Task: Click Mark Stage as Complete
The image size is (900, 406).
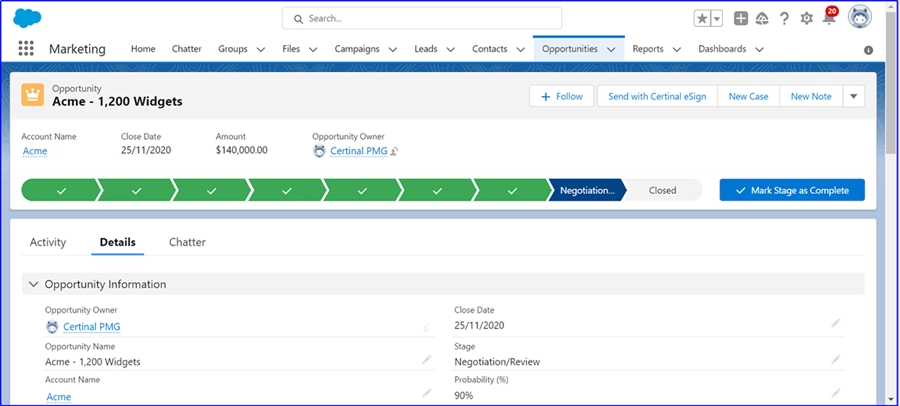Action: click(792, 190)
